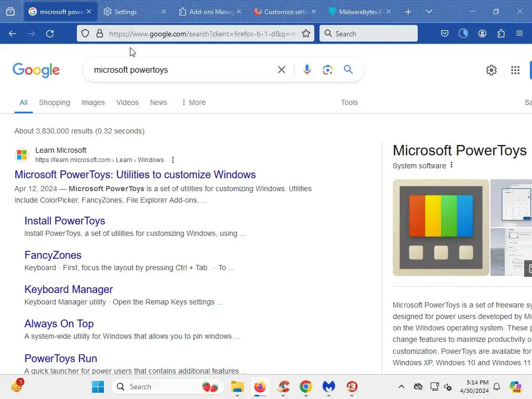This screenshot has height=399, width=532.
Task: Open the Google apps grid
Action: [x=515, y=70]
